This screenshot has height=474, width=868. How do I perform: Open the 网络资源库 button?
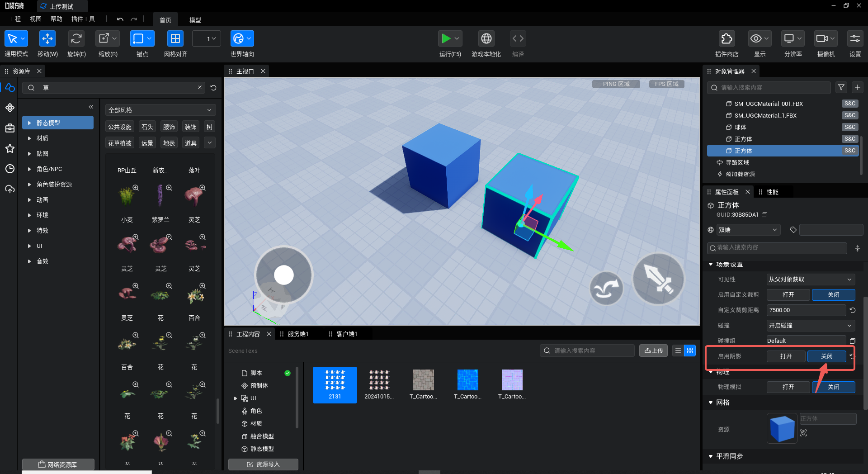pos(58,465)
